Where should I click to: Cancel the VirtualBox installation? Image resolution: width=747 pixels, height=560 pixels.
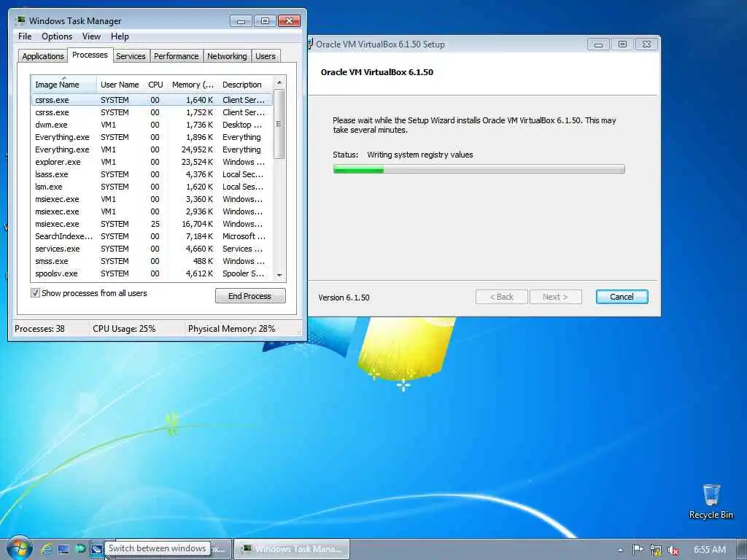coord(622,297)
